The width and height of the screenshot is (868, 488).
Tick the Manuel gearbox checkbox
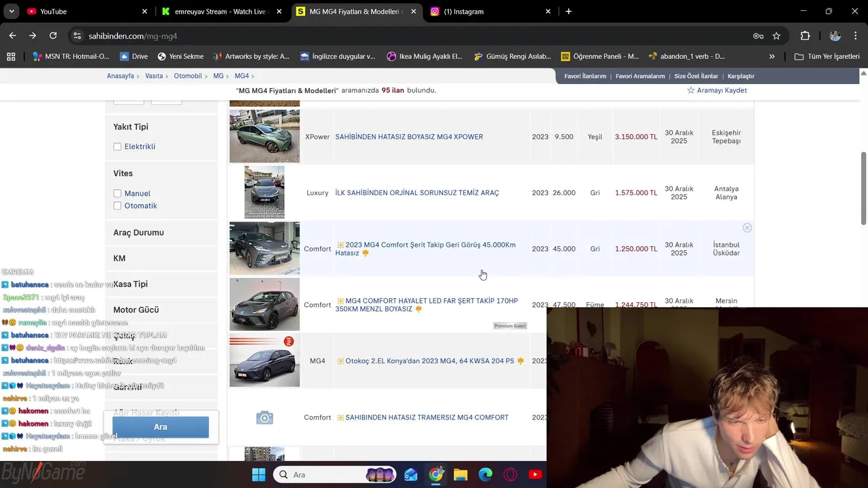point(117,193)
